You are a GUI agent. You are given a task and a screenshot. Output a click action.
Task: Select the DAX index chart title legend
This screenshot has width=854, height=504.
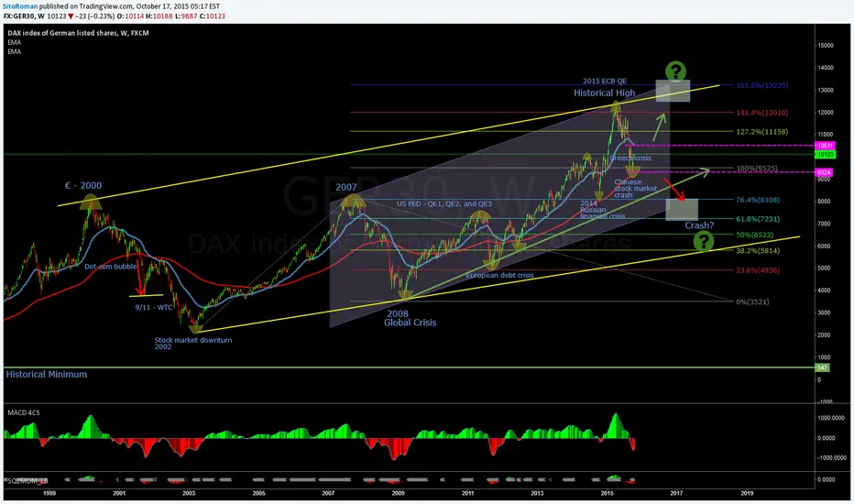(x=79, y=33)
